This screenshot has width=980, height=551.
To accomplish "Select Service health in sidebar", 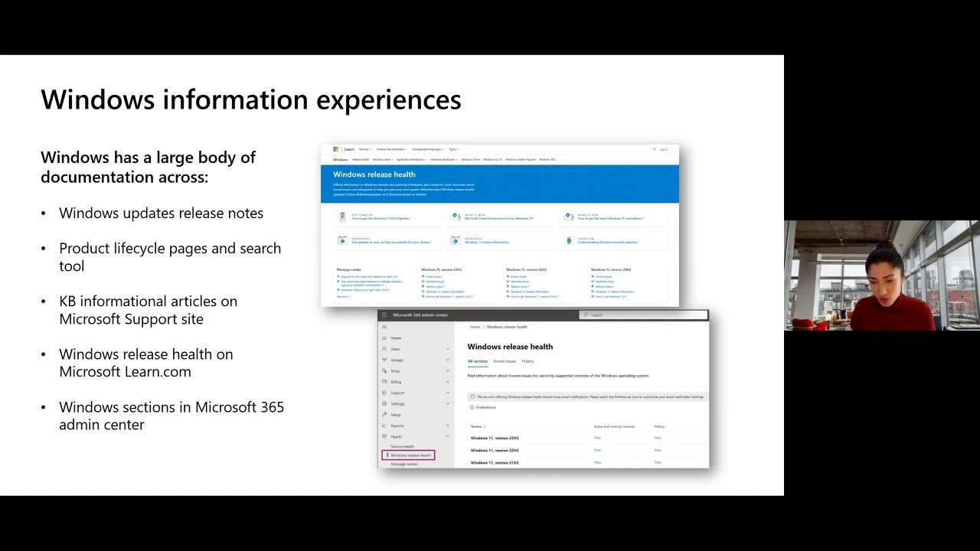I will (x=403, y=447).
